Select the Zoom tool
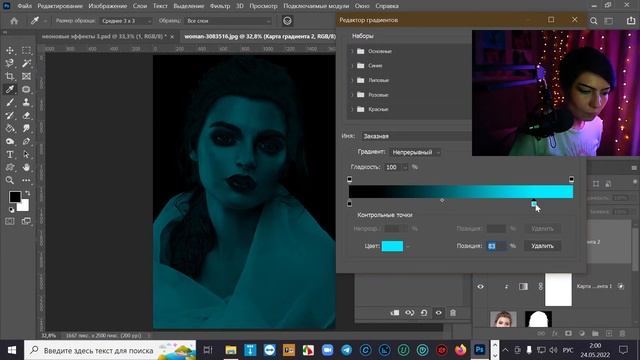Screen dimensions: 640x360 coord(10,180)
